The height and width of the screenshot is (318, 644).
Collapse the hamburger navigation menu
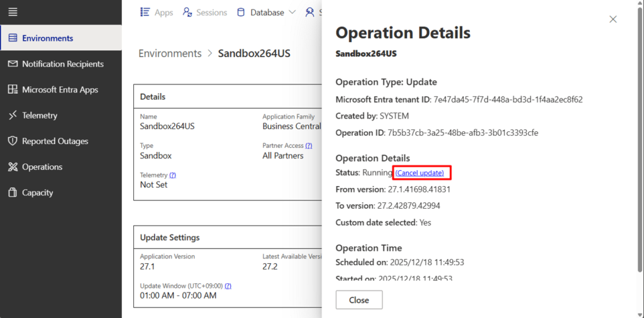(13, 12)
